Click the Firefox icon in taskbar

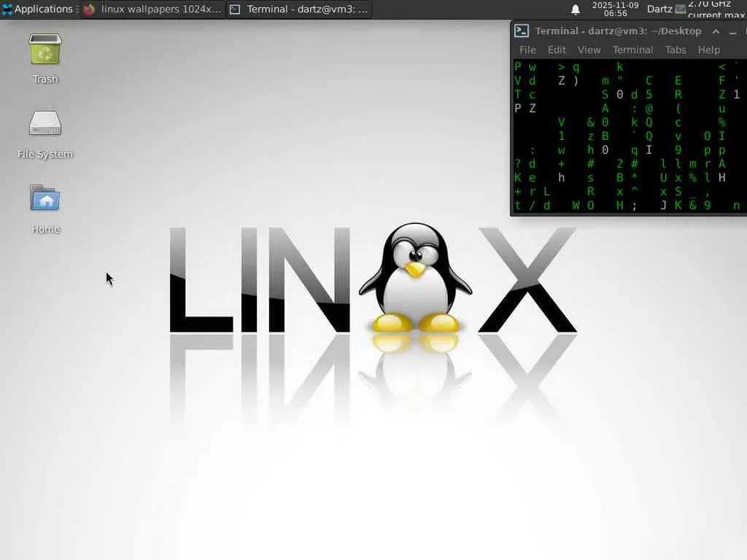point(90,9)
